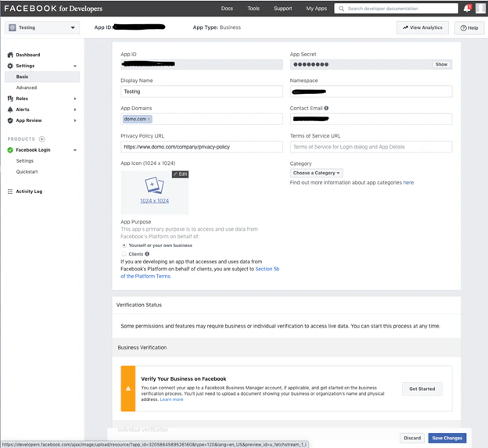Select Basic settings in sidebar

(42, 77)
